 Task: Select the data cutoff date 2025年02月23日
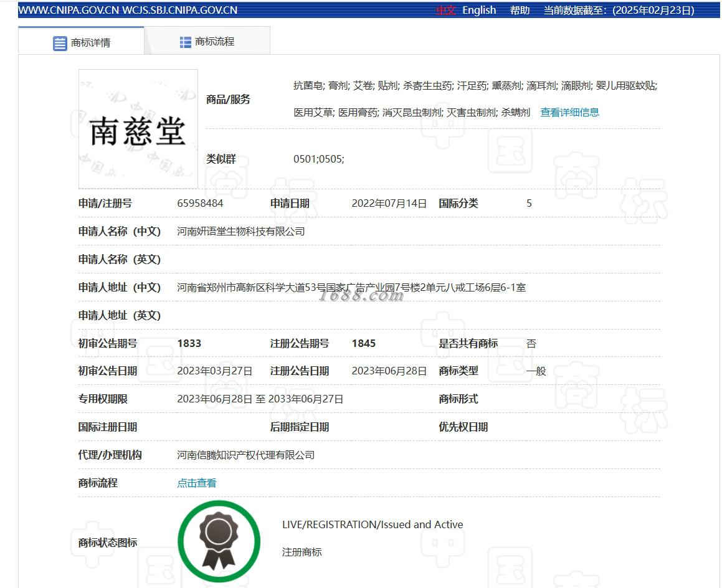[653, 10]
